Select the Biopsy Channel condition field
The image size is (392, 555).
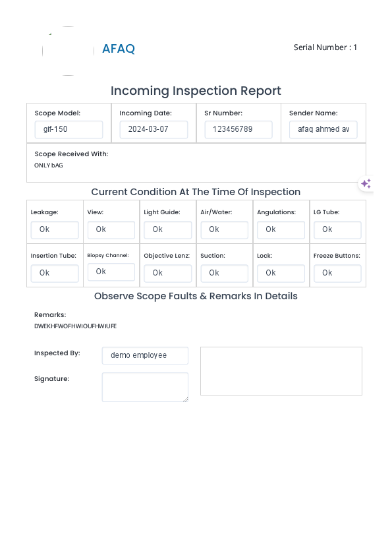click(x=111, y=272)
